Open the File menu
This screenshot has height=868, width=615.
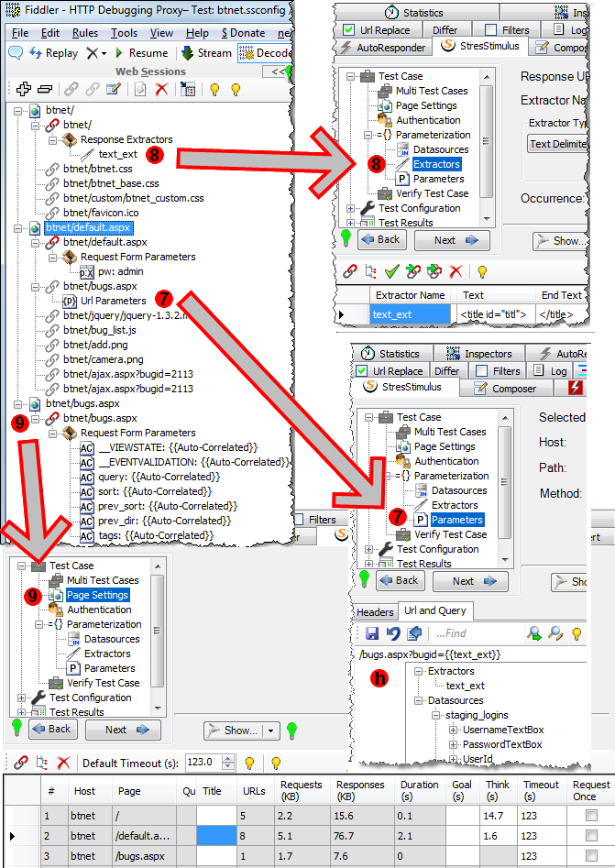point(20,33)
